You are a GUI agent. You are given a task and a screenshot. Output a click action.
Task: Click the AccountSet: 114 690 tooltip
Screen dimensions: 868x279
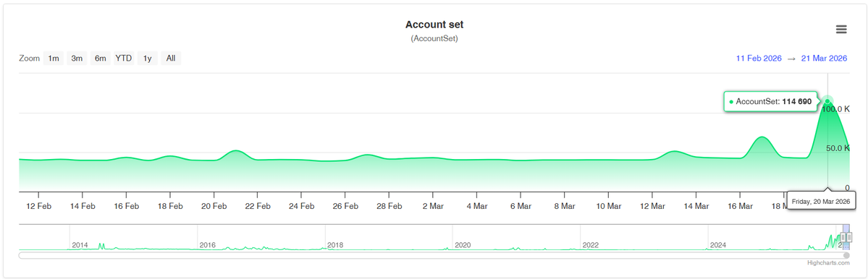click(770, 102)
